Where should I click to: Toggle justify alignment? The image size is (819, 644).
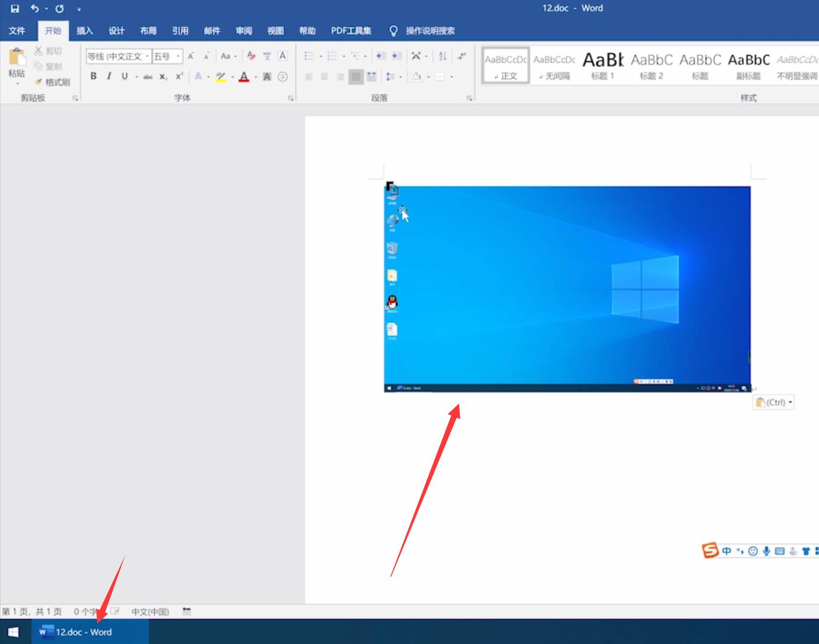point(356,76)
